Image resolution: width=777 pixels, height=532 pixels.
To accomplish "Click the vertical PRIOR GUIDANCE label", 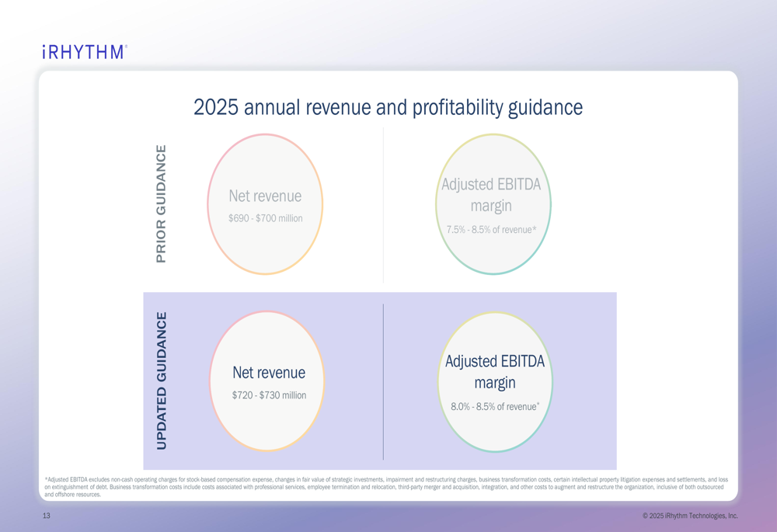I will click(161, 203).
